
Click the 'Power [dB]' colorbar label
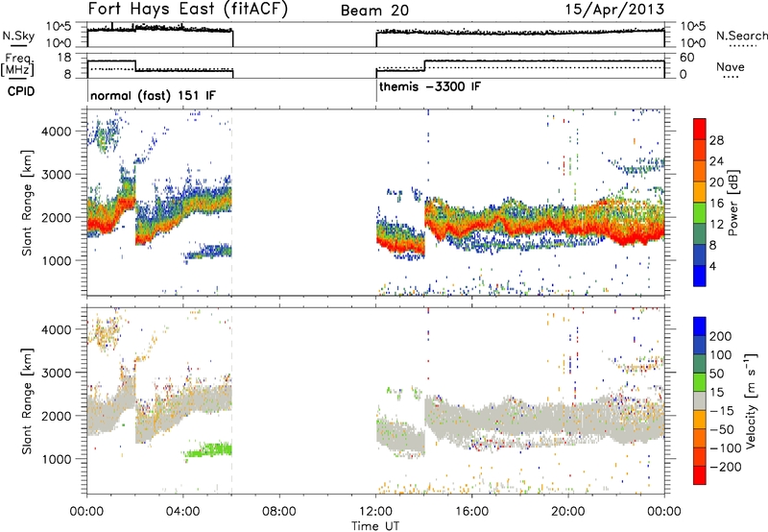pos(733,203)
